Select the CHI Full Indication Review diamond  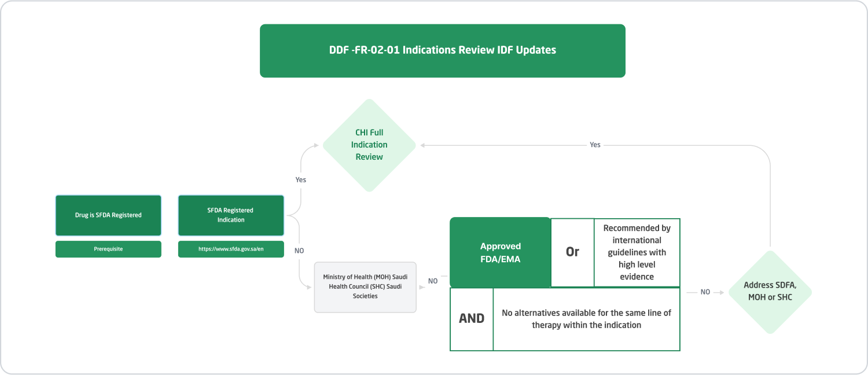click(x=369, y=145)
